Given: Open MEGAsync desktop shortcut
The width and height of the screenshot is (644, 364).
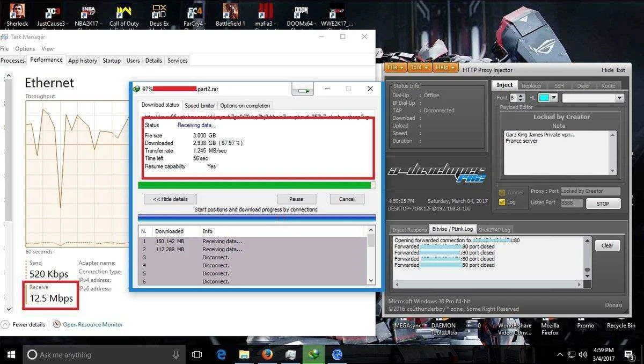Looking at the screenshot, I should [x=408, y=325].
